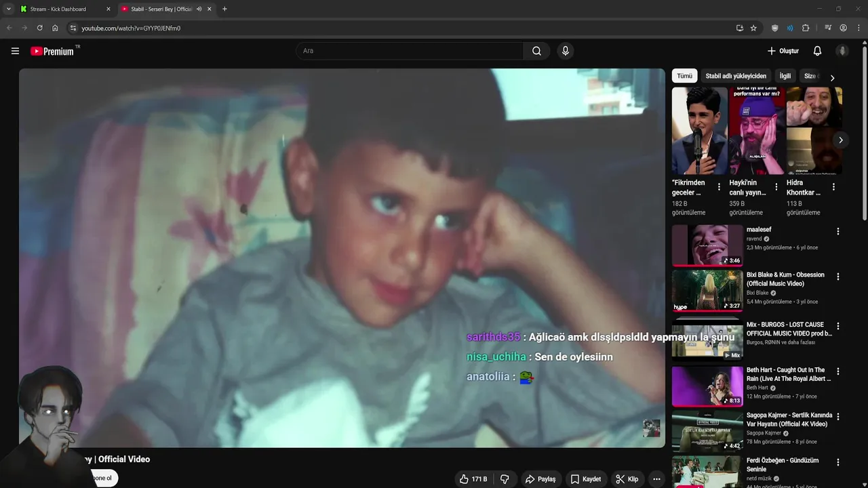Switch to Stream - Kick Dashboard tab
868x488 pixels.
[58, 9]
